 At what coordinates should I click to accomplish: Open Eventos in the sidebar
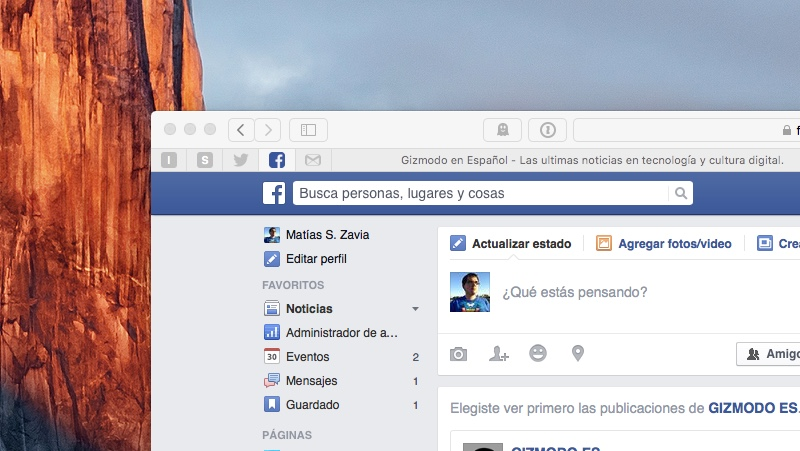point(307,357)
